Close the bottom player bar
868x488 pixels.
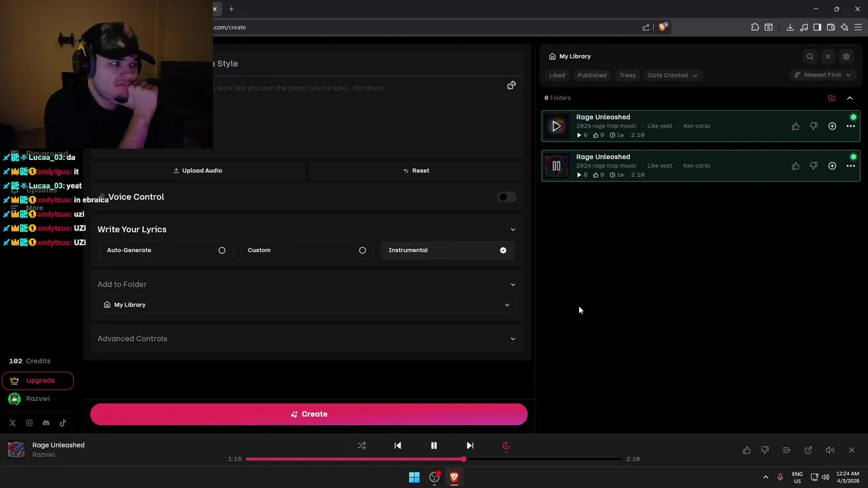coord(852,450)
